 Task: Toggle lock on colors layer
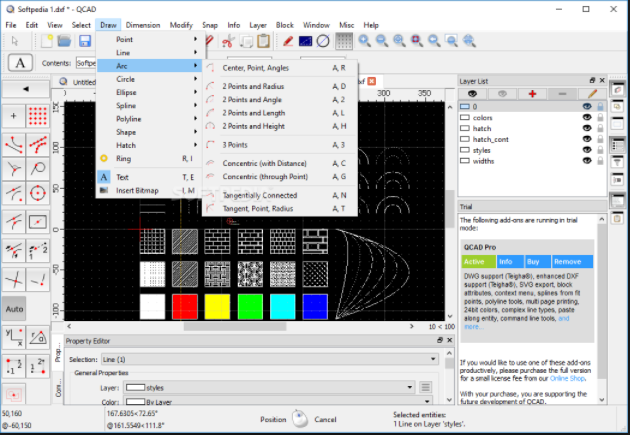click(600, 117)
